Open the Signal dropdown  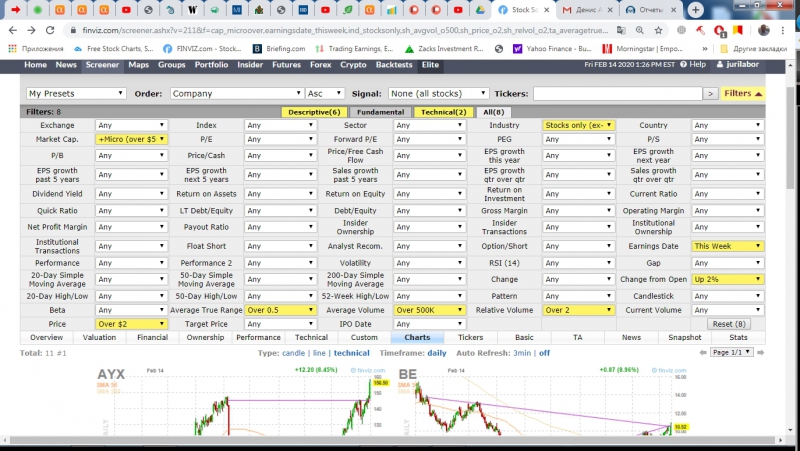point(438,93)
